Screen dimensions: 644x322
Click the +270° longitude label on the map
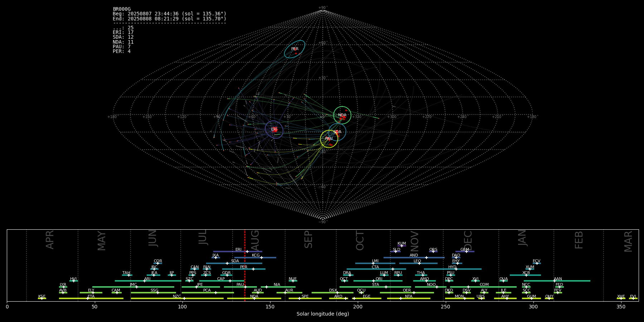pos(426,117)
